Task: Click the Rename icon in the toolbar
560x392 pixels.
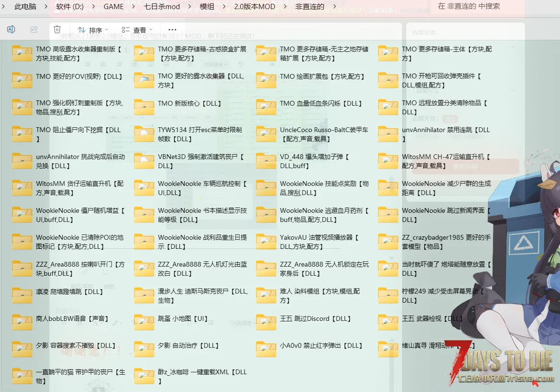Action: click(x=11, y=29)
